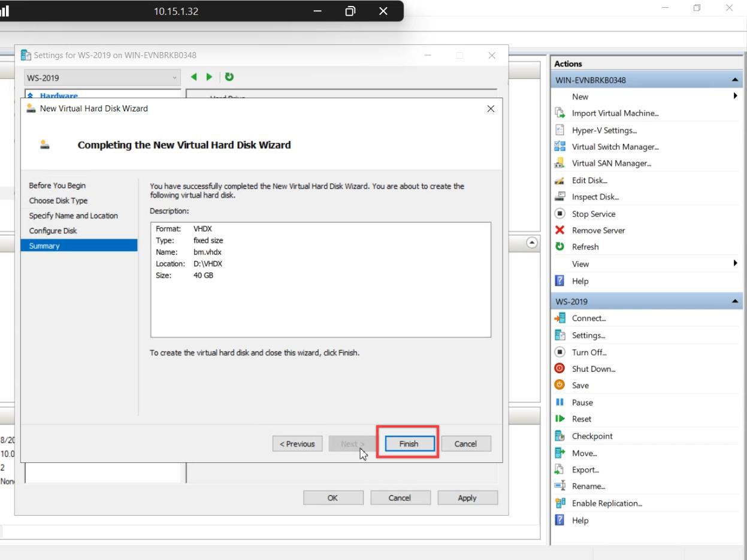
Task: Restore the remote session 10.15.1.32 window
Action: (351, 11)
